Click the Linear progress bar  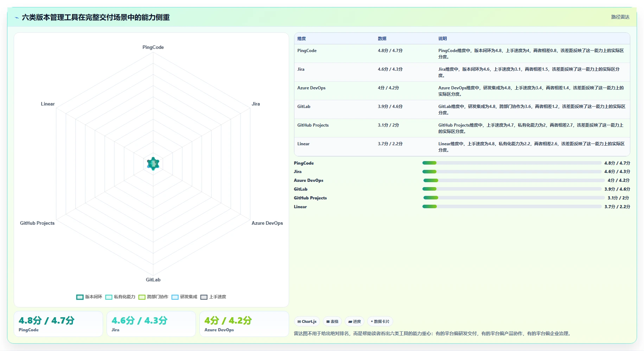tap(512, 206)
